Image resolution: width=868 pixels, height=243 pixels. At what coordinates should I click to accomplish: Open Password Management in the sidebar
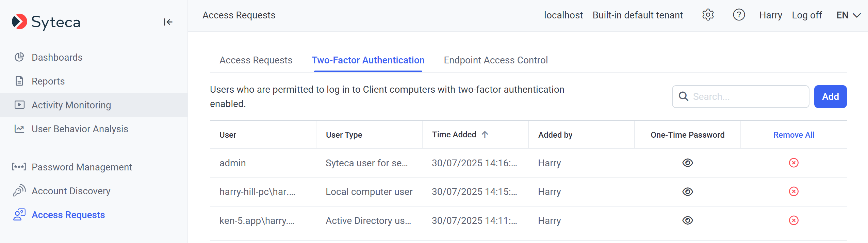[x=82, y=167]
